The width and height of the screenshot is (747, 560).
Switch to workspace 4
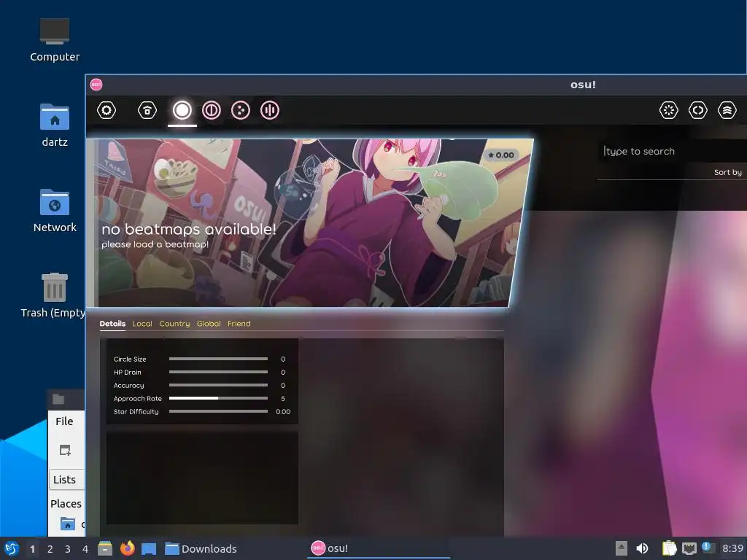tap(85, 549)
